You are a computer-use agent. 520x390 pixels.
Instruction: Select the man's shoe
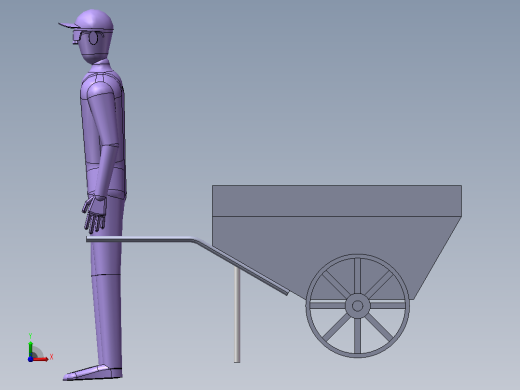click(93, 373)
